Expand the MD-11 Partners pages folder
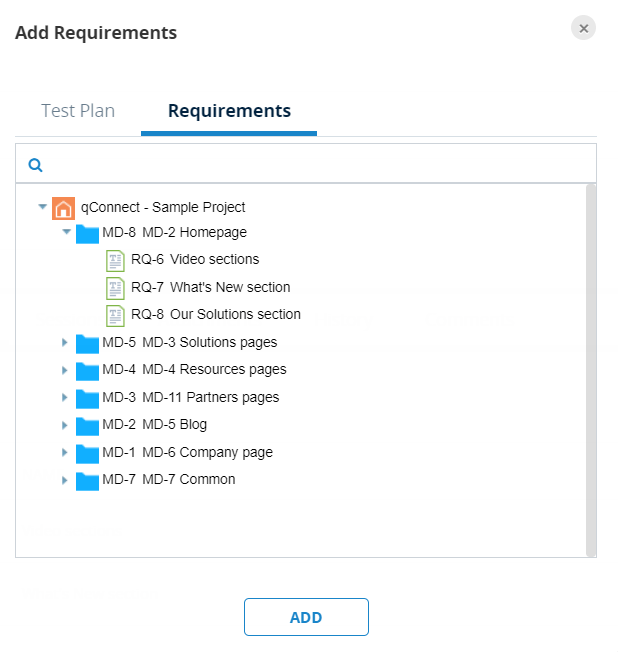 tap(65, 398)
